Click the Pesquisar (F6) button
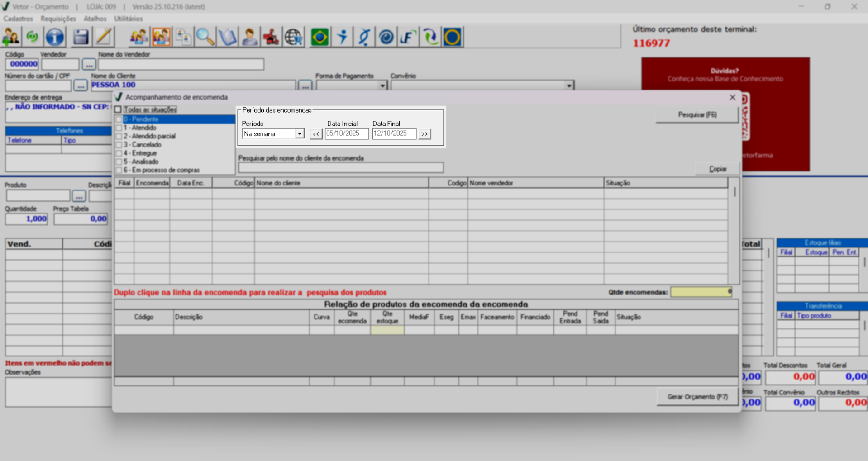868x461 pixels. [x=697, y=115]
